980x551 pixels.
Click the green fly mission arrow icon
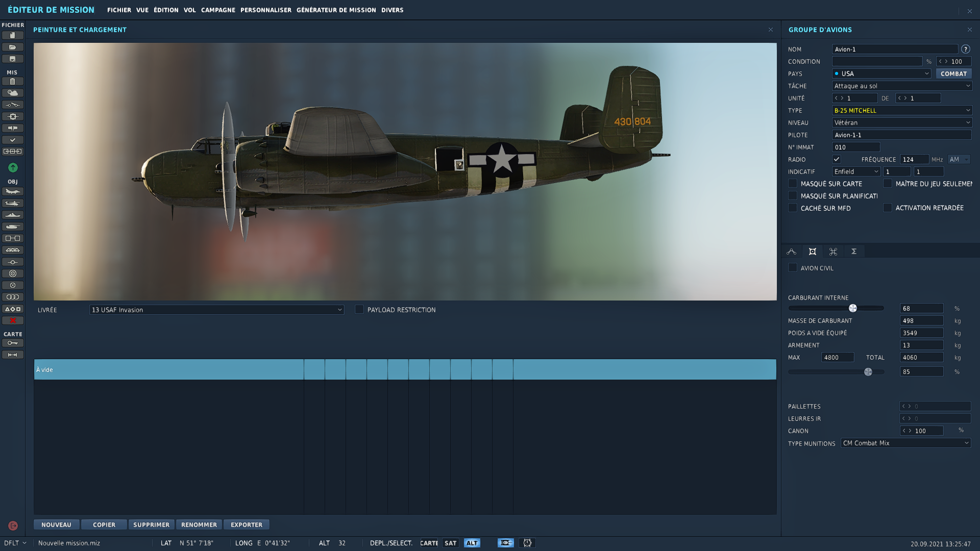point(13,167)
